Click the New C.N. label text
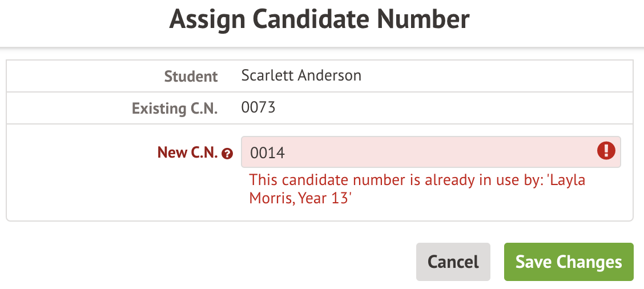Screen dimensions: 644x289 (x=188, y=152)
